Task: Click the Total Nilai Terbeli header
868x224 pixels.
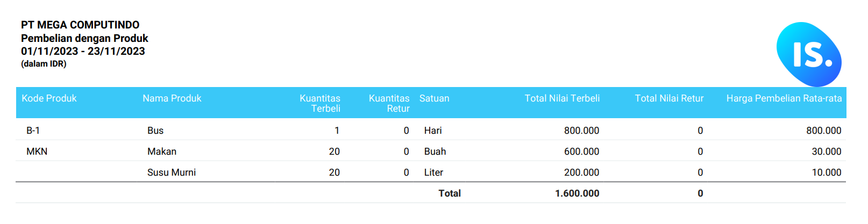Action: pos(562,98)
